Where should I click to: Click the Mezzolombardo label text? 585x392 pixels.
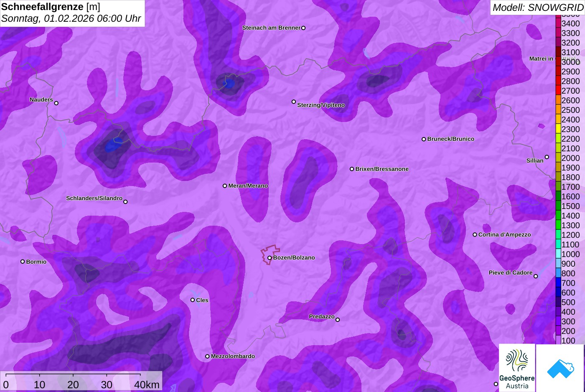(x=233, y=356)
